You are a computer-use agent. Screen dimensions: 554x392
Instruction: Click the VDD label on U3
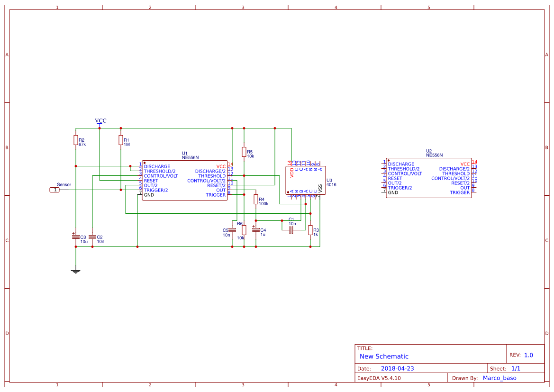[292, 173]
